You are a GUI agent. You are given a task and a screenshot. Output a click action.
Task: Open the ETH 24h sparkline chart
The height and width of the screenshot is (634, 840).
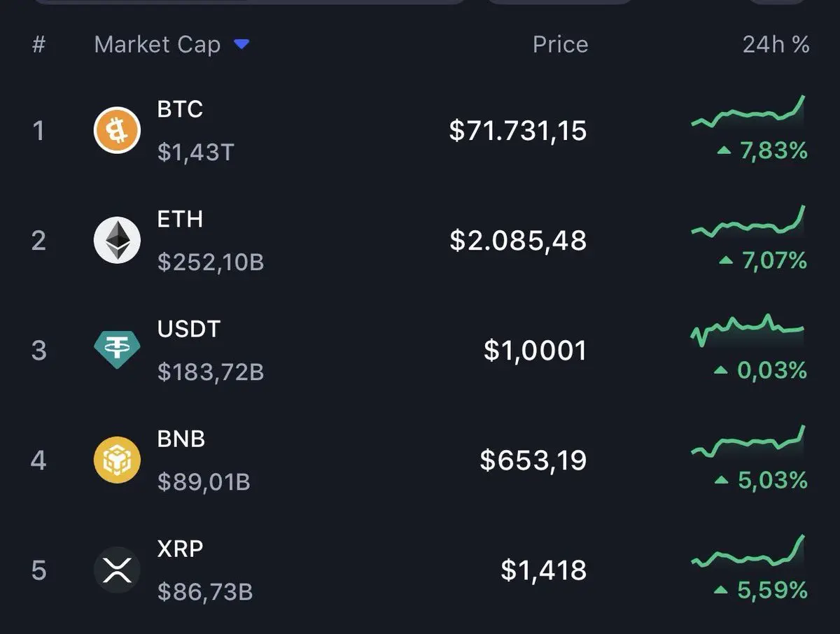(x=748, y=224)
